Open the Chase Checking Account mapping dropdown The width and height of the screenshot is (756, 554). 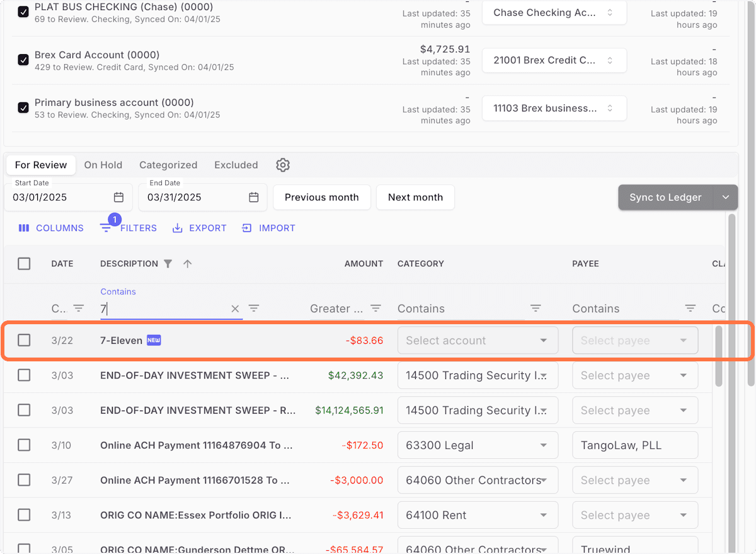point(554,12)
